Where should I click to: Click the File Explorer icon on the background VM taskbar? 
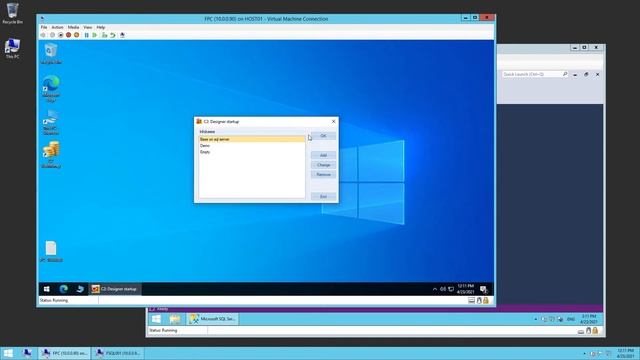pyautogui.click(x=175, y=319)
